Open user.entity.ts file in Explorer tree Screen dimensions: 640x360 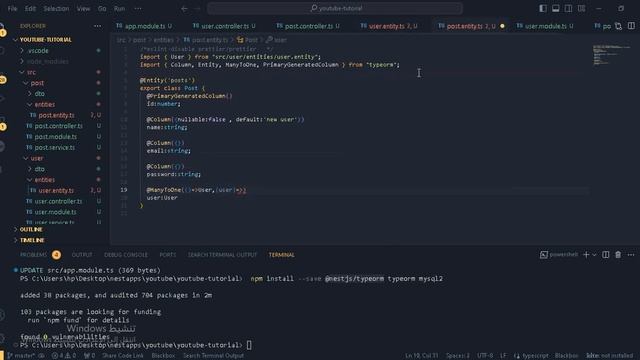click(55, 190)
